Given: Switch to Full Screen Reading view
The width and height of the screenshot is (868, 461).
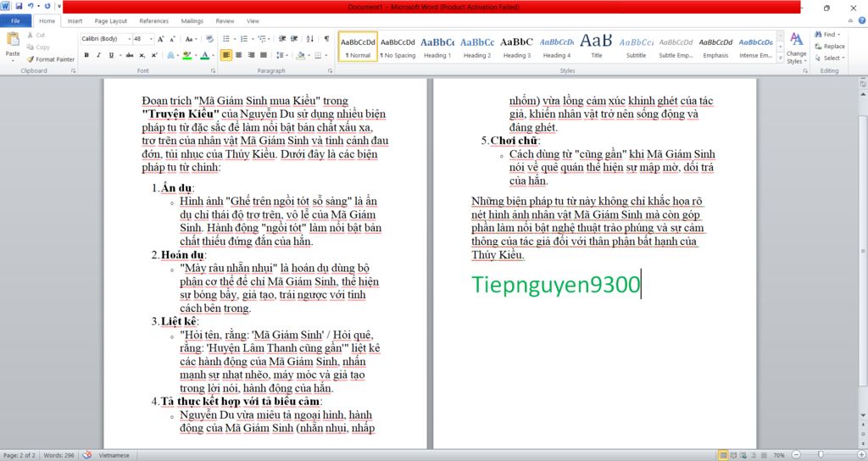Looking at the screenshot, I should (733, 455).
